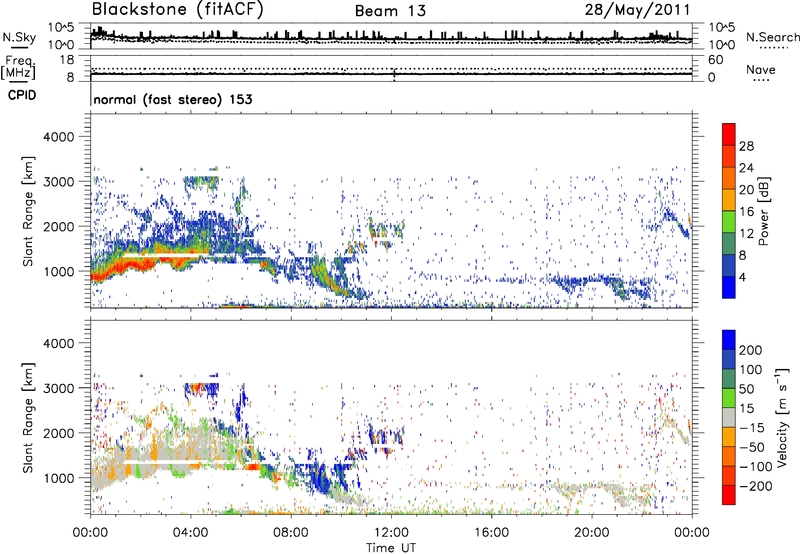
Task: Click the '10^5' tick left of the noise panel
Action: click(61, 27)
